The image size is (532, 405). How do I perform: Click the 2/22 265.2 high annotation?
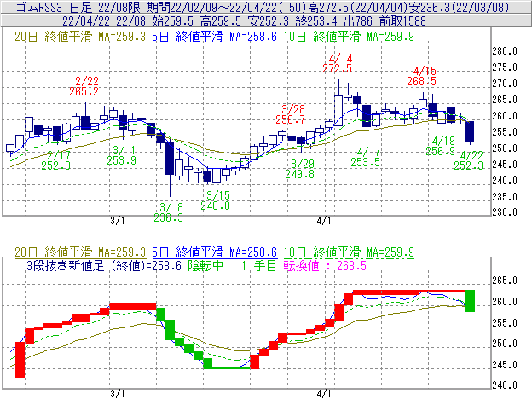pyautogui.click(x=84, y=86)
